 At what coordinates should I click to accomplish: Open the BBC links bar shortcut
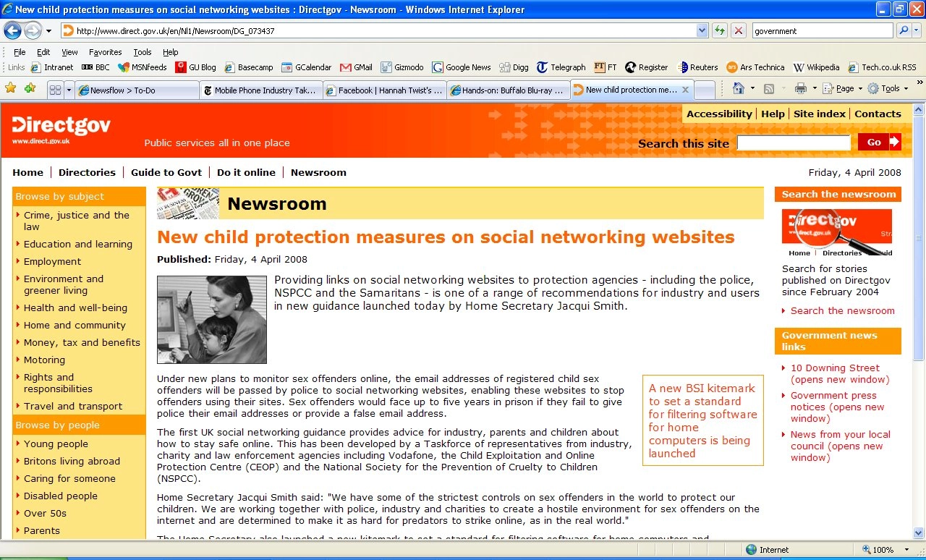[x=95, y=67]
